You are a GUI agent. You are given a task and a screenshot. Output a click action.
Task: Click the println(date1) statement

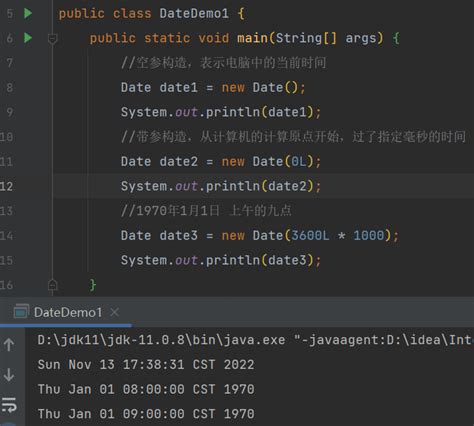click(221, 112)
